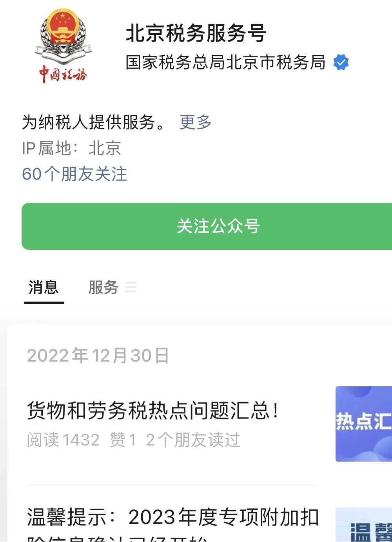The image size is (392, 542).
Task: Open article 货物和劳务税热点问题汇总!
Action: tap(153, 411)
